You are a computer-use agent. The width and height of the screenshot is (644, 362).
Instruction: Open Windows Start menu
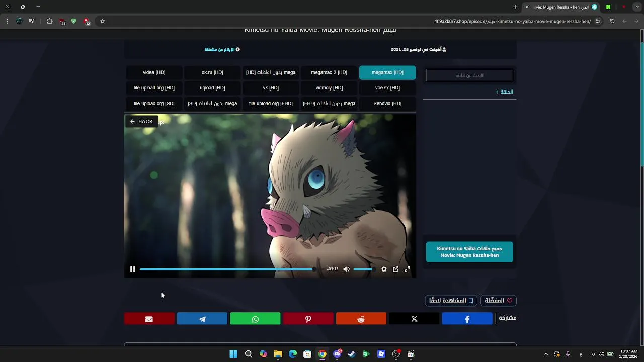[233, 354]
